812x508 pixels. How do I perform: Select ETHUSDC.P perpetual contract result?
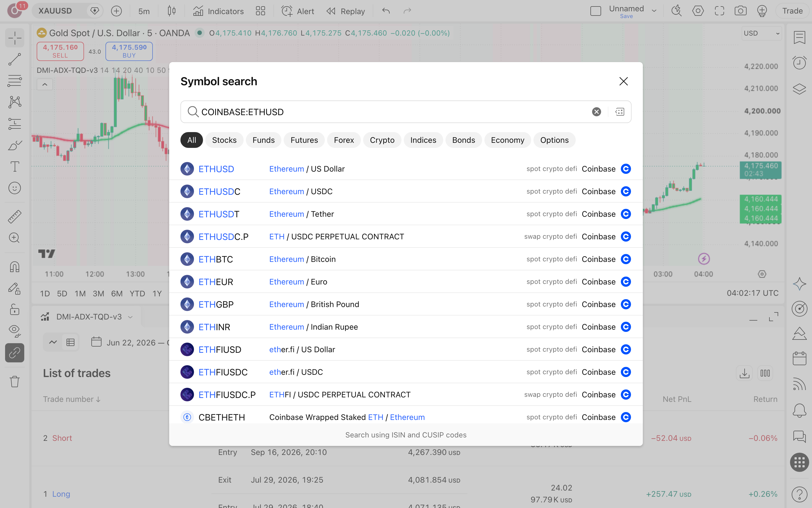(x=406, y=237)
